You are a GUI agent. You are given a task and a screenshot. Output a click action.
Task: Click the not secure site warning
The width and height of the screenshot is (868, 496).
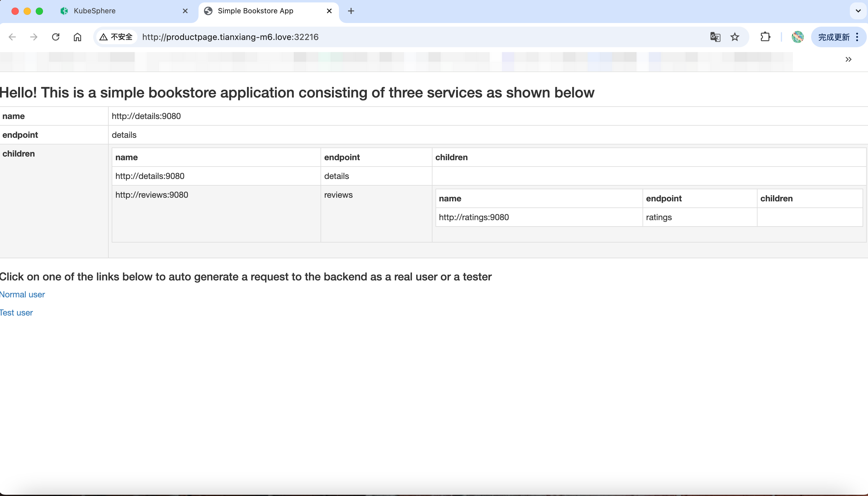pos(116,37)
